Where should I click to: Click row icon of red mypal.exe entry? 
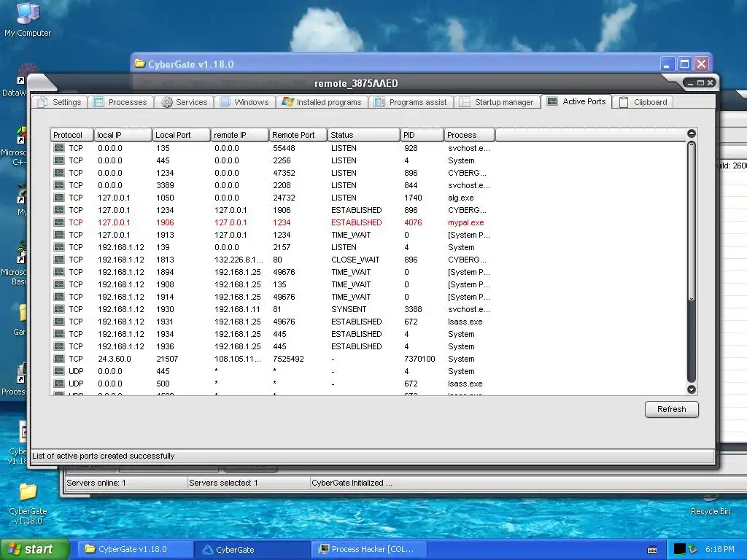(59, 222)
